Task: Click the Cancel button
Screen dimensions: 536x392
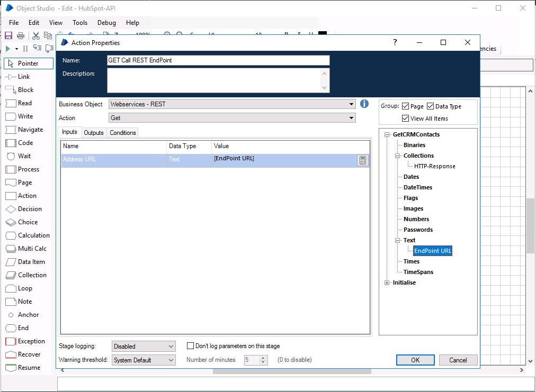Action: (x=458, y=360)
